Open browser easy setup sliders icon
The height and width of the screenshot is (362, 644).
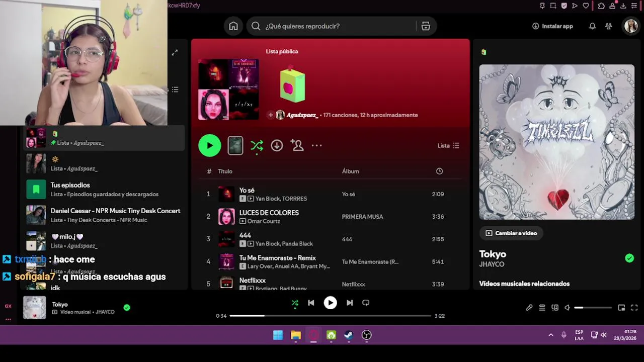pos(634,6)
